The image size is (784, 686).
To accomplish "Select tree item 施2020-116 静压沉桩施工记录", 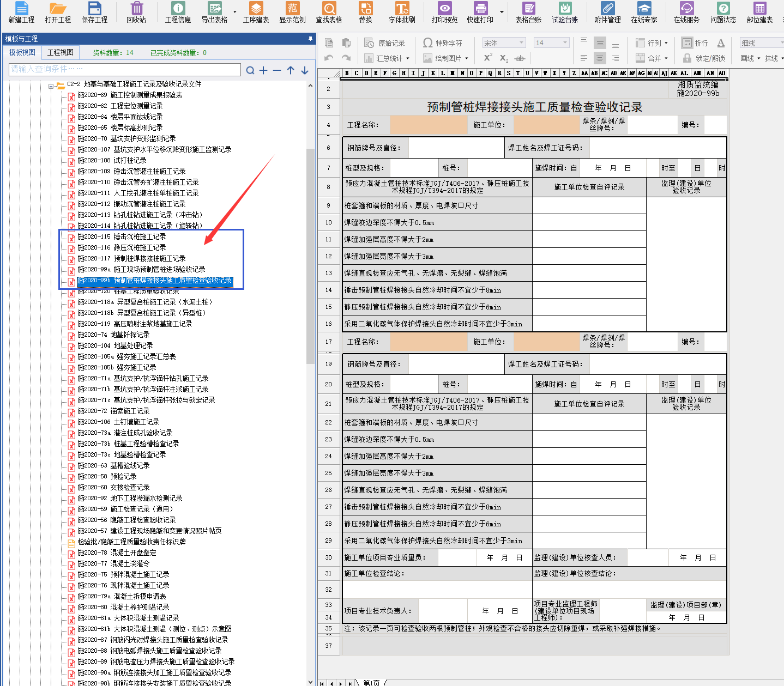I will point(122,247).
